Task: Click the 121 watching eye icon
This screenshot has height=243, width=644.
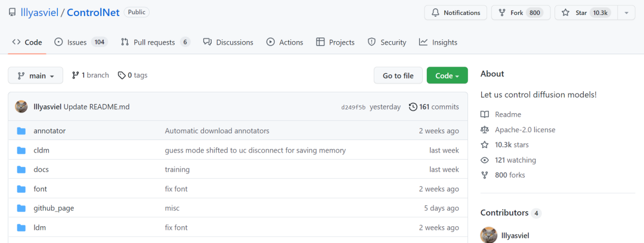Action: (485, 160)
